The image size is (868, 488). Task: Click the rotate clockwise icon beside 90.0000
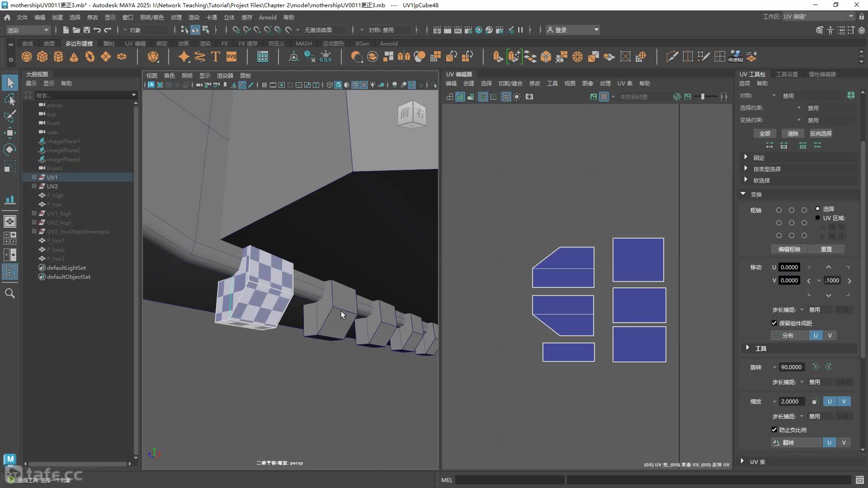tap(829, 367)
